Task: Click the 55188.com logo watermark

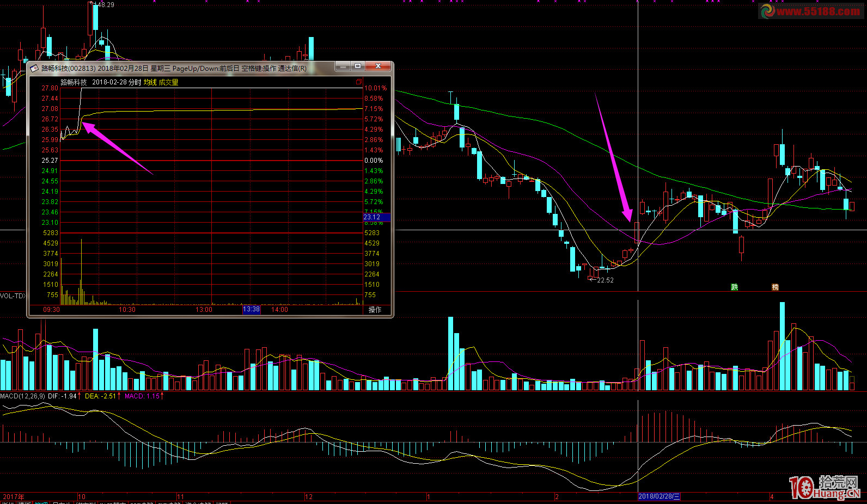Action: pos(810,11)
